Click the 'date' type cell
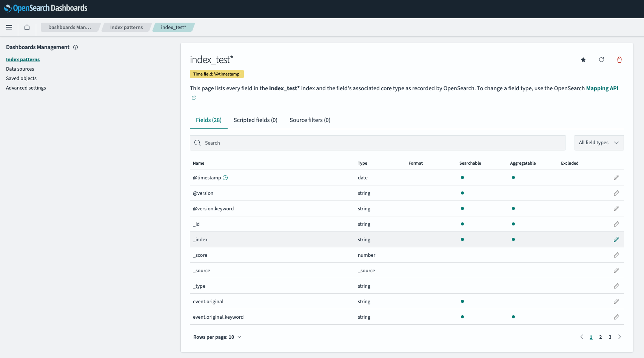The height and width of the screenshot is (358, 644). [x=363, y=177]
